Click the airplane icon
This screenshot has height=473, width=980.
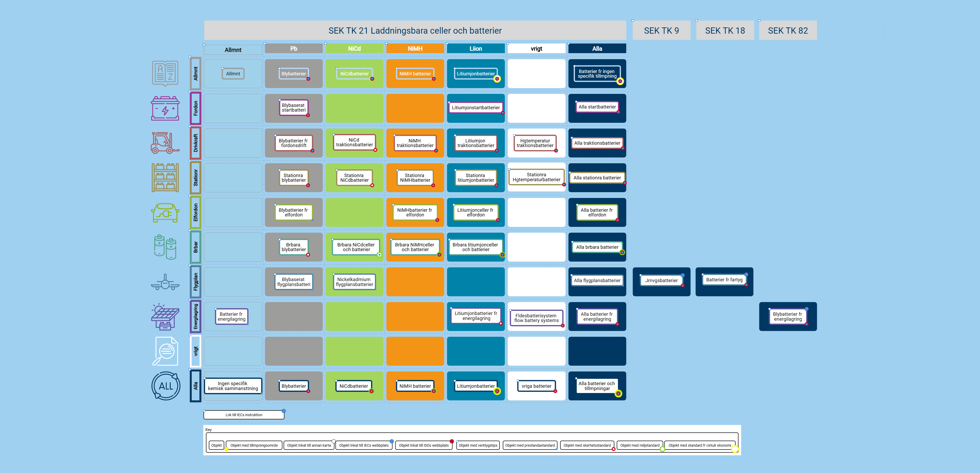(x=165, y=282)
